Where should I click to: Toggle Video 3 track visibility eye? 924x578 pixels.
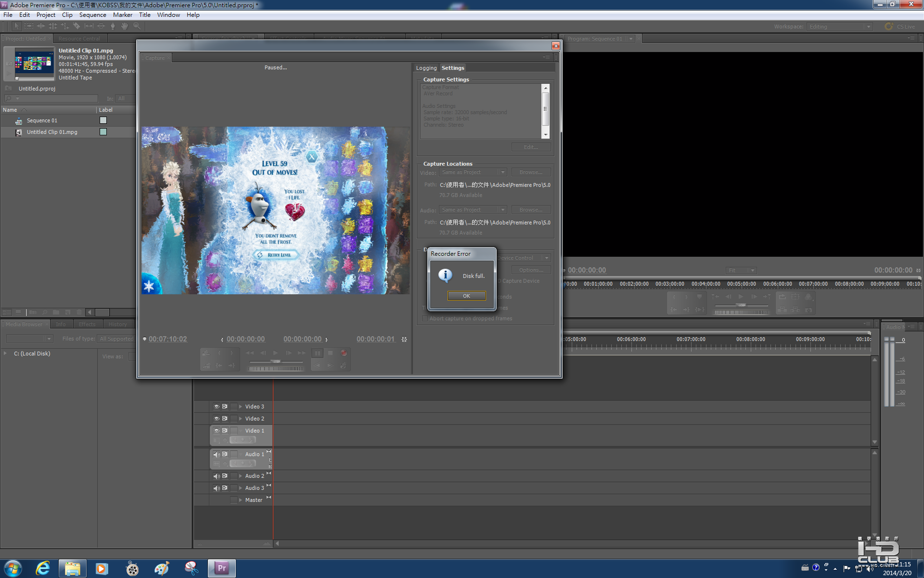click(217, 407)
